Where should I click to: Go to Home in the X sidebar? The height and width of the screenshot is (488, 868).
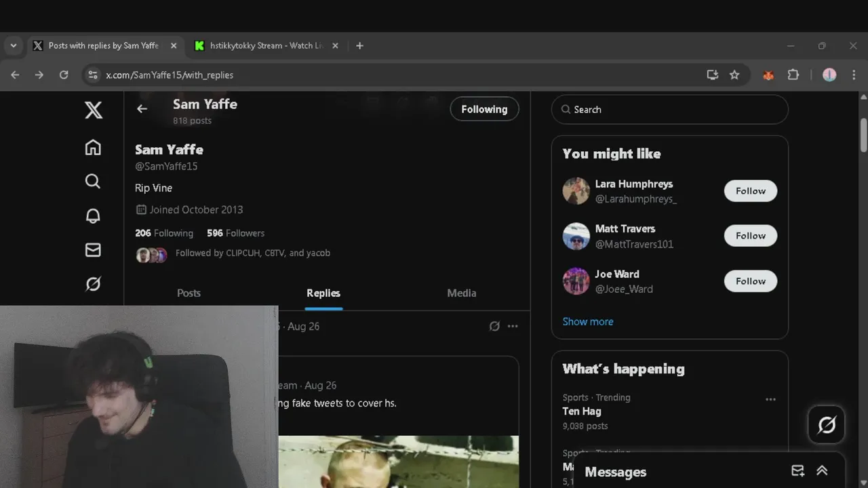(x=93, y=147)
